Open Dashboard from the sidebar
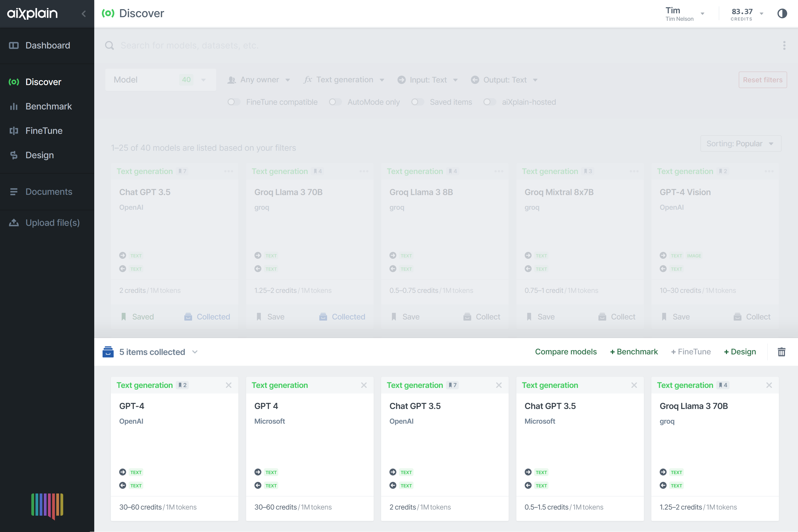This screenshot has height=532, width=798. pyautogui.click(x=47, y=45)
